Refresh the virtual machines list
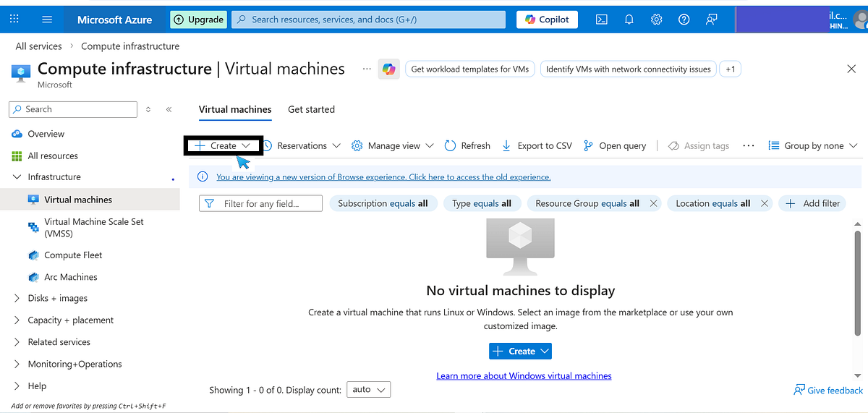Viewport: 868px width, 413px height. coord(467,145)
